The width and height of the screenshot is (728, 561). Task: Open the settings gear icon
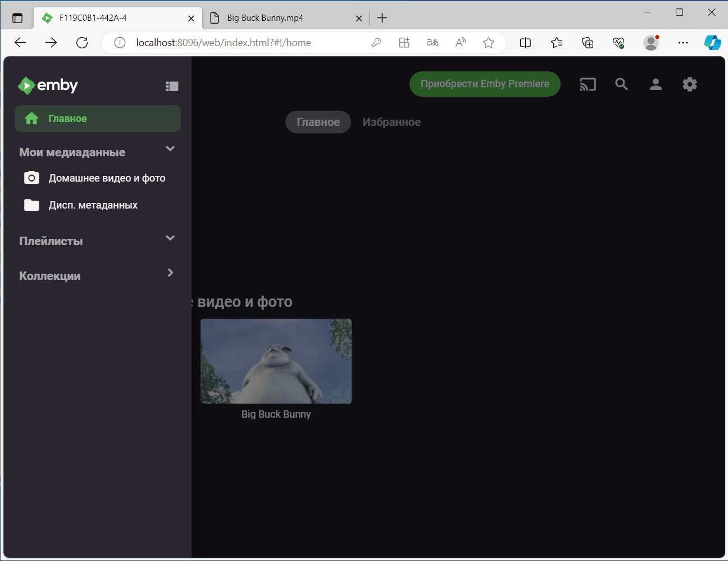coord(690,84)
